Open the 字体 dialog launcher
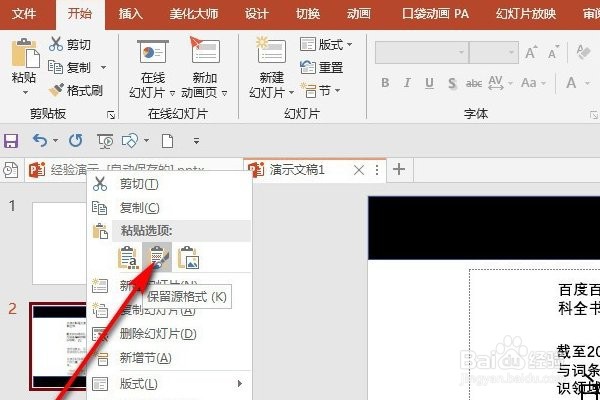Image resolution: width=600 pixels, height=400 pixels. click(593, 115)
